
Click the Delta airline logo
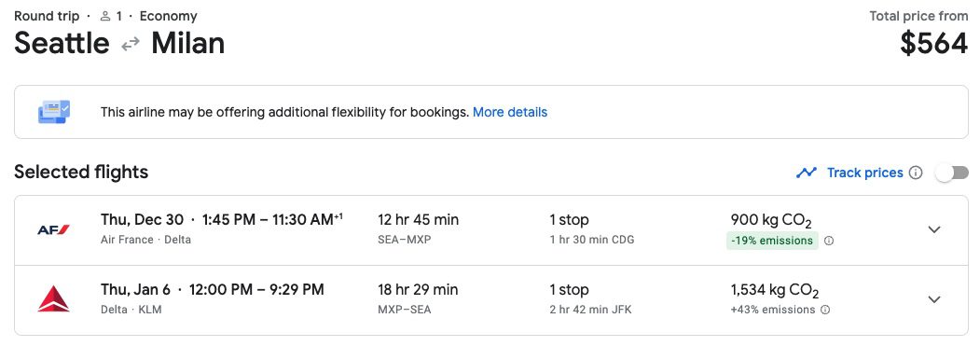pos(53,299)
